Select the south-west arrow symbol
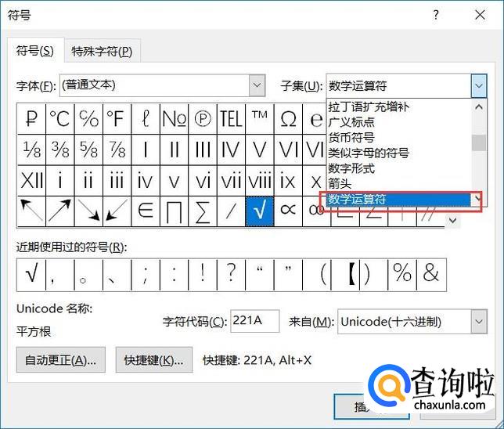The height and width of the screenshot is (429, 504). pos(117,211)
